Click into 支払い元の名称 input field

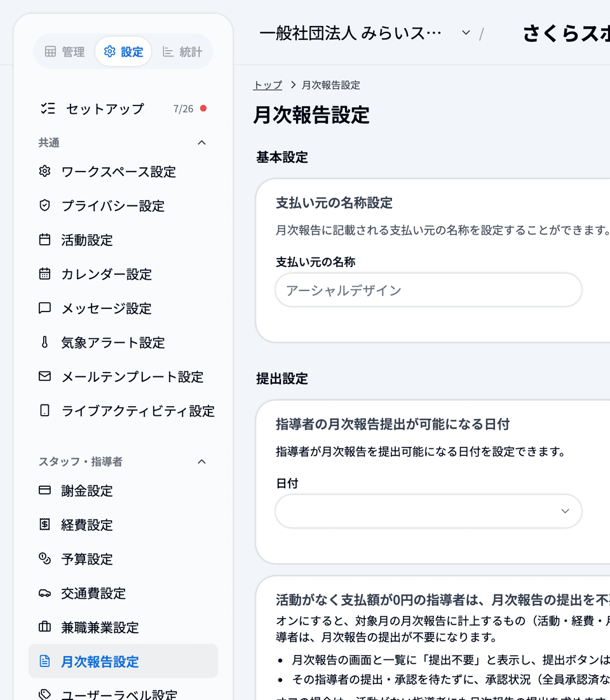coord(428,290)
